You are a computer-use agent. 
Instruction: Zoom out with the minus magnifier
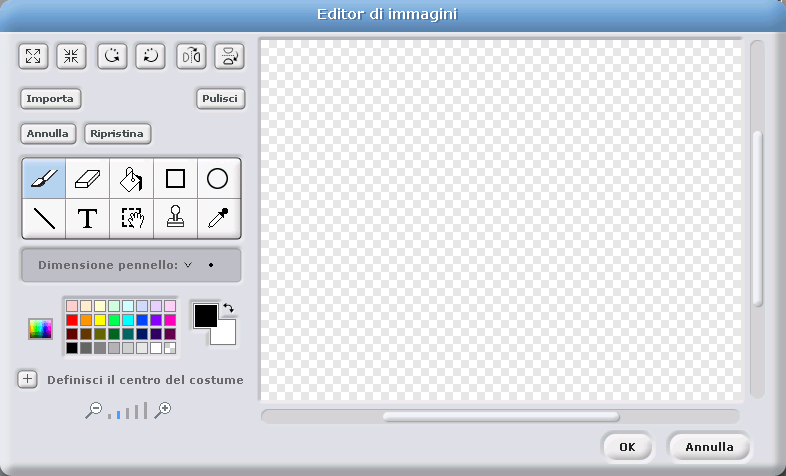click(93, 410)
